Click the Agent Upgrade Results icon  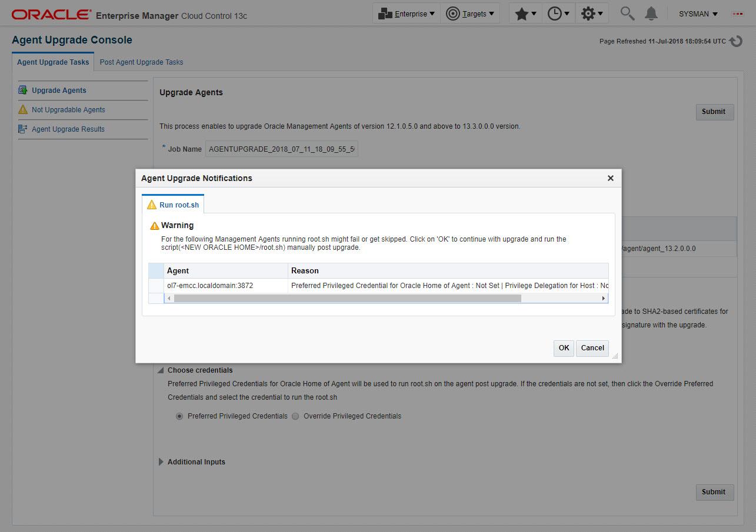click(x=23, y=129)
